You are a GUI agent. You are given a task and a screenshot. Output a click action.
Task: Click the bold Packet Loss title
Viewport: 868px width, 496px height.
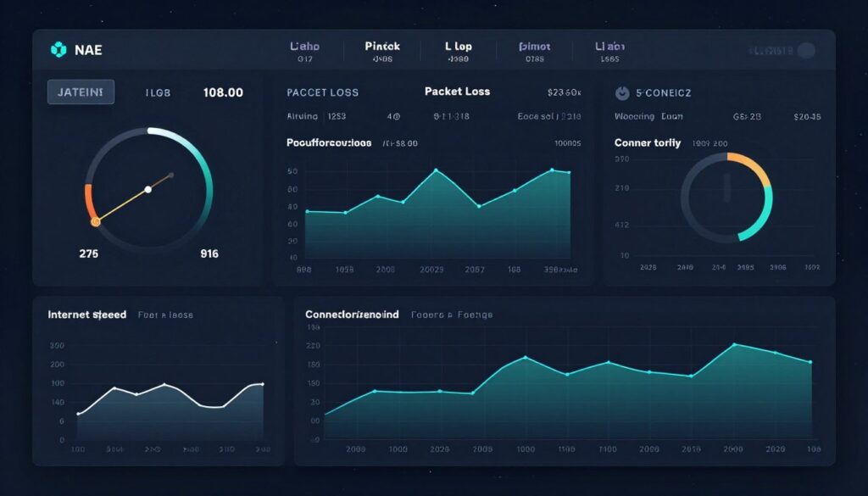pyautogui.click(x=457, y=92)
